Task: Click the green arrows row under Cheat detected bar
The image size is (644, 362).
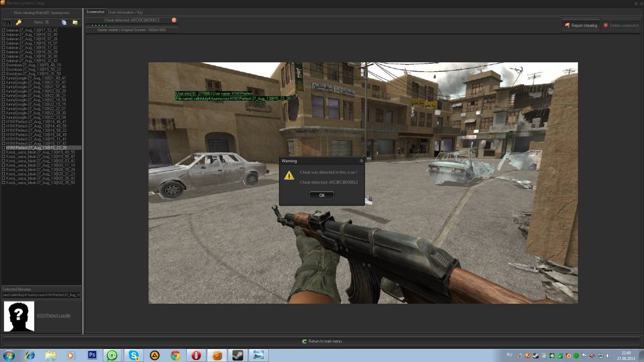Action: (99, 25)
